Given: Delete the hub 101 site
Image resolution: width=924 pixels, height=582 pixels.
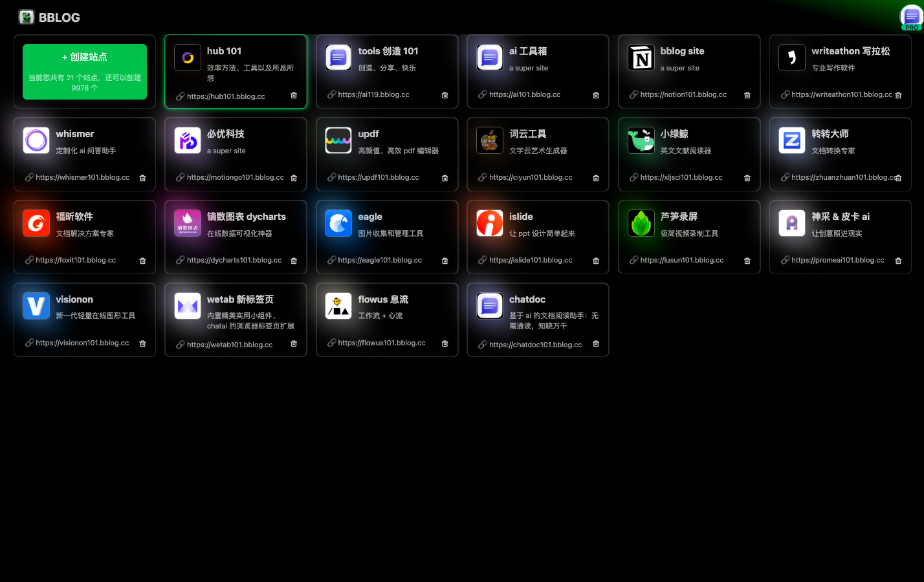Looking at the screenshot, I should coord(294,96).
